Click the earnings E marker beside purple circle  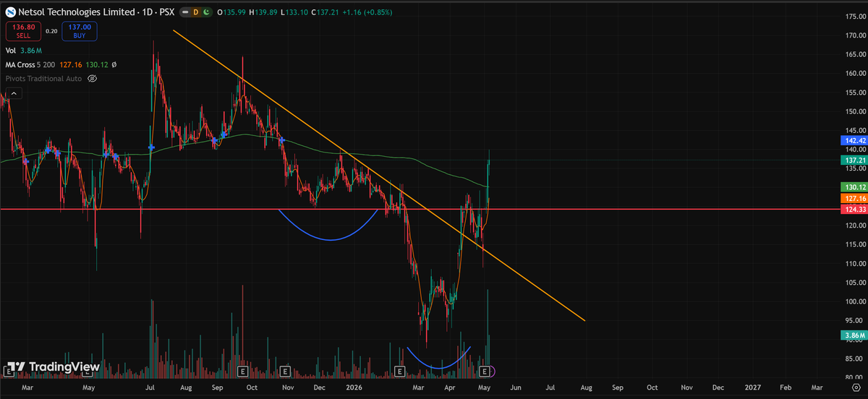484,372
